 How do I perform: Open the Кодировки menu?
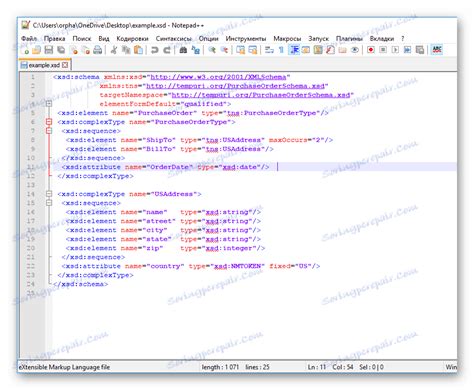(x=132, y=39)
